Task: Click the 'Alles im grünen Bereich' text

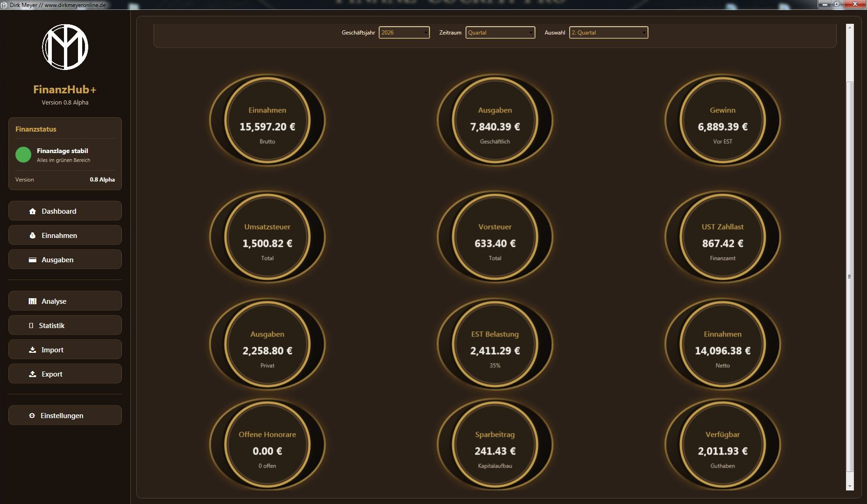Action: pos(63,160)
